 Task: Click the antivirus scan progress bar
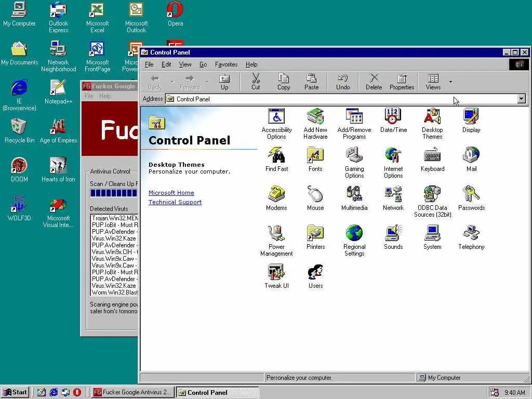(114, 193)
